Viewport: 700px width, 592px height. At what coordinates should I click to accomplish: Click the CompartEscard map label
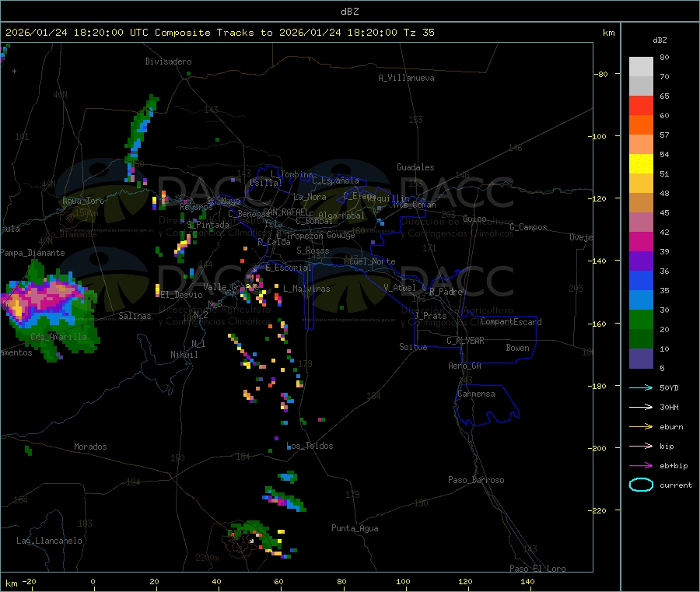511,321
